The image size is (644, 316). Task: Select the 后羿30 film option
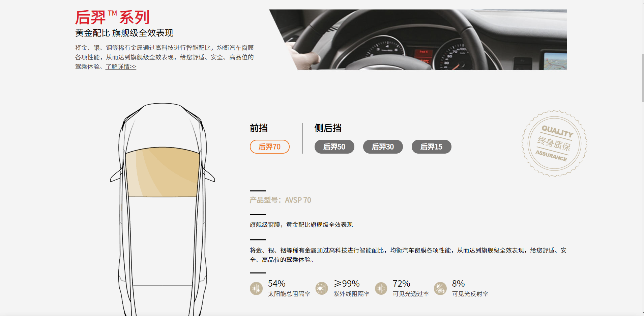(383, 147)
